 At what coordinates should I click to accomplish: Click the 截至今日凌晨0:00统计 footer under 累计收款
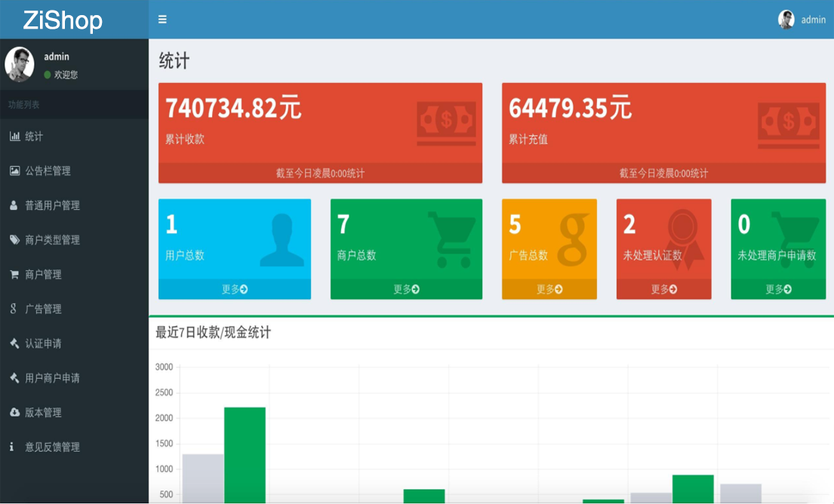coord(320,173)
